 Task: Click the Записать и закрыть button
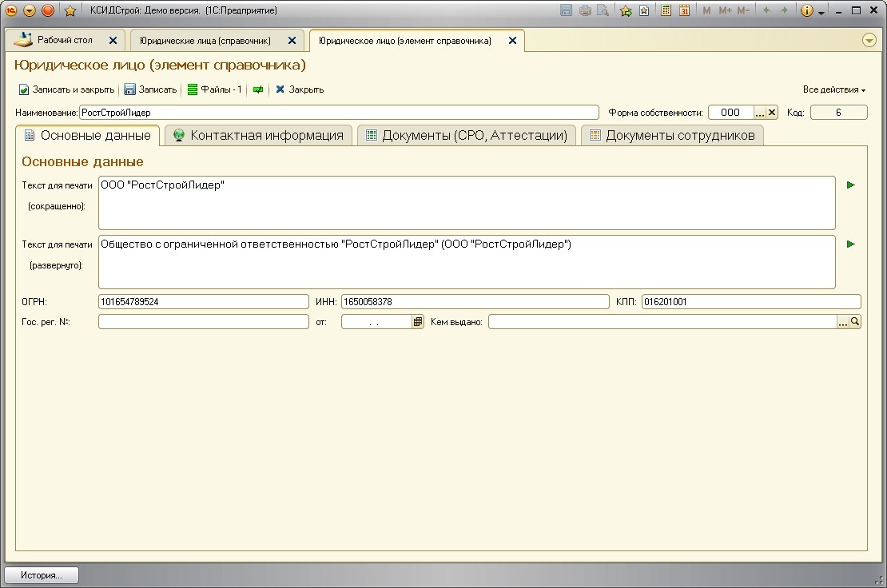(x=66, y=89)
